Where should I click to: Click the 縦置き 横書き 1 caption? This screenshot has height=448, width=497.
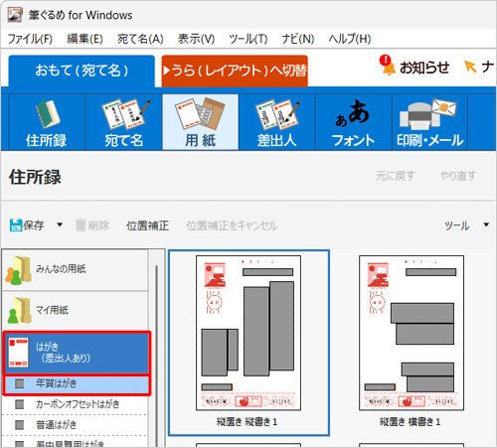tap(410, 422)
